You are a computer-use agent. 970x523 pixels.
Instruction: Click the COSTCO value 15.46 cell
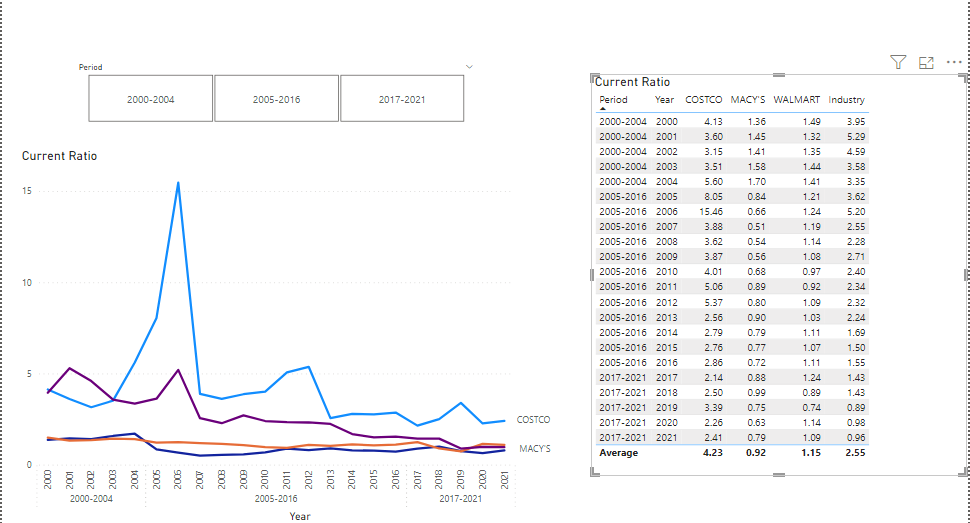coord(711,212)
